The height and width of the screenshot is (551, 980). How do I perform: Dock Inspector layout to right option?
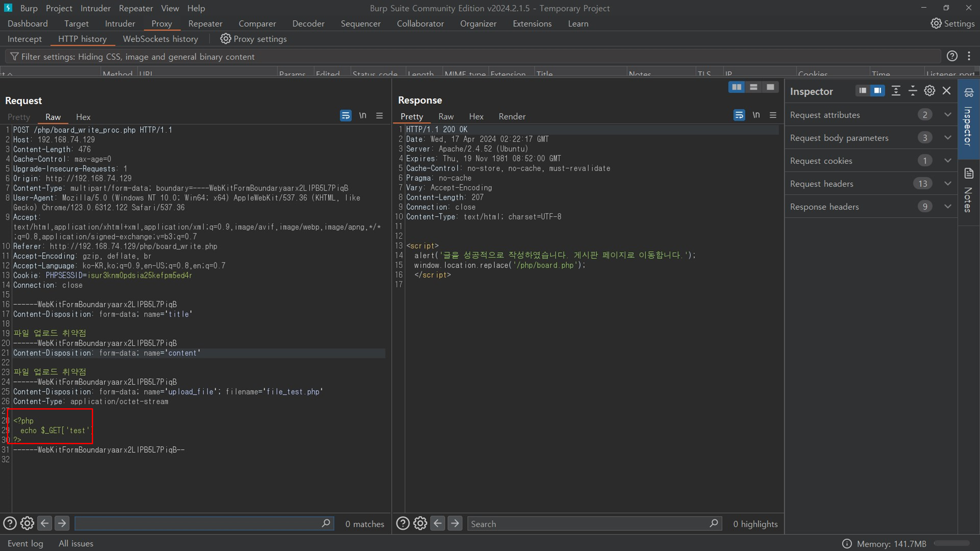tap(878, 90)
